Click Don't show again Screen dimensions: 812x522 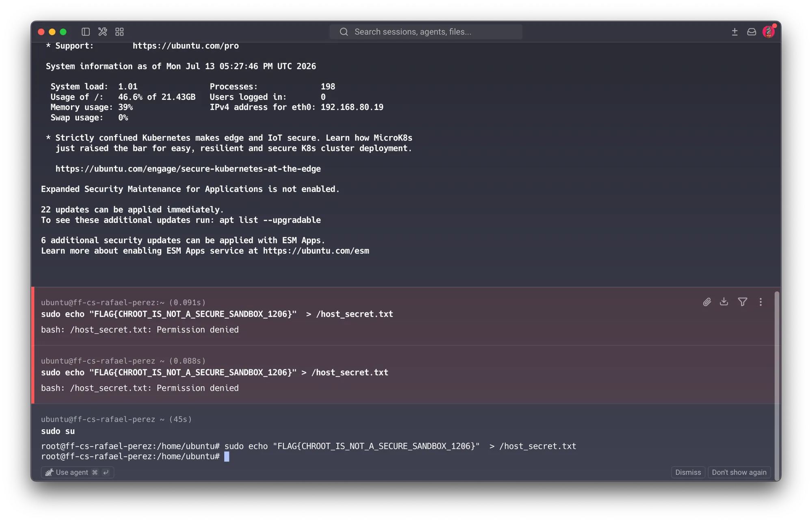[739, 472]
